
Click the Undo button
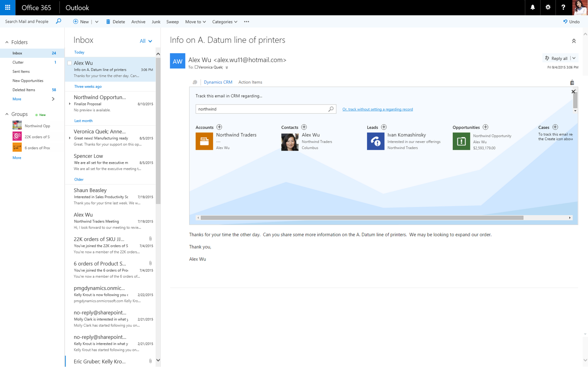point(571,22)
